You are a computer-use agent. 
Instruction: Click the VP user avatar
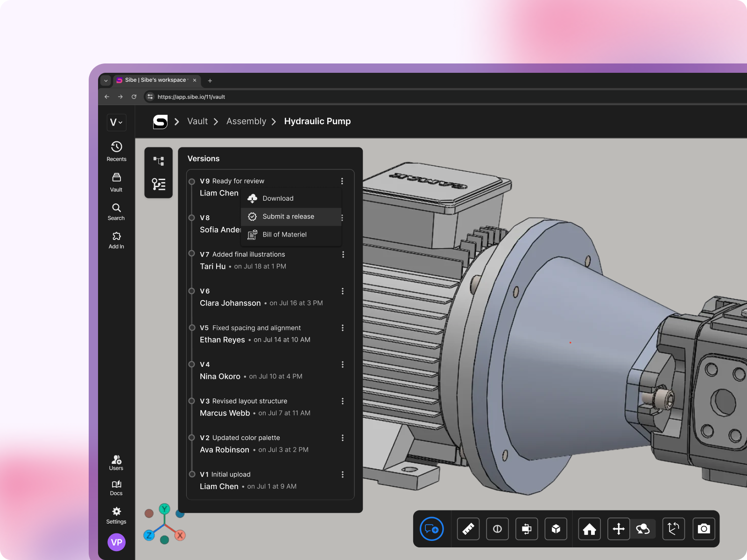(x=117, y=542)
